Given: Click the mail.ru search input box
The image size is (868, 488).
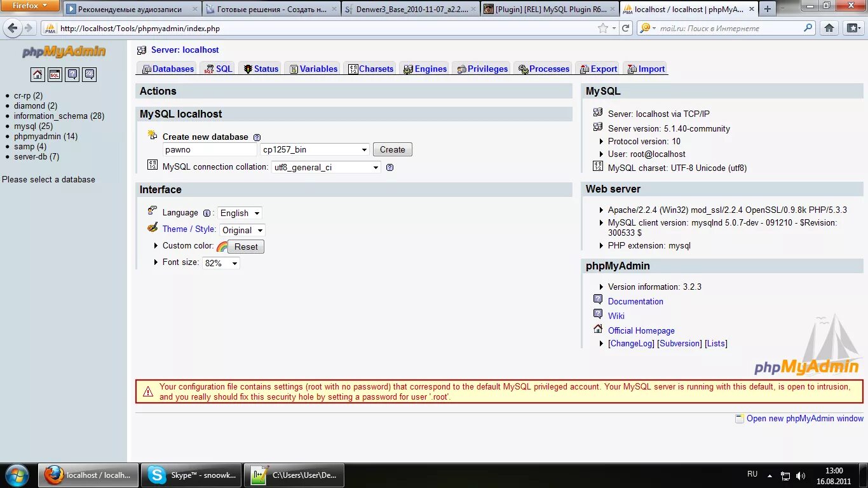Looking at the screenshot, I should [729, 28].
